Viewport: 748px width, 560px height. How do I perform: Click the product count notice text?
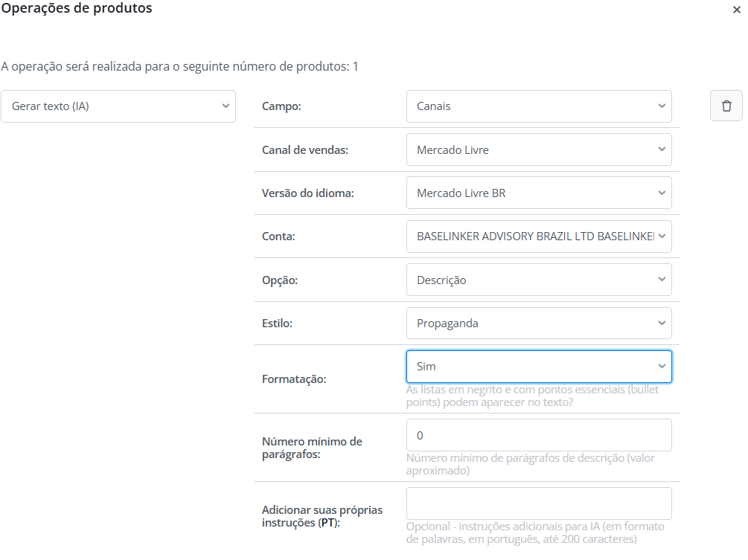point(179,67)
